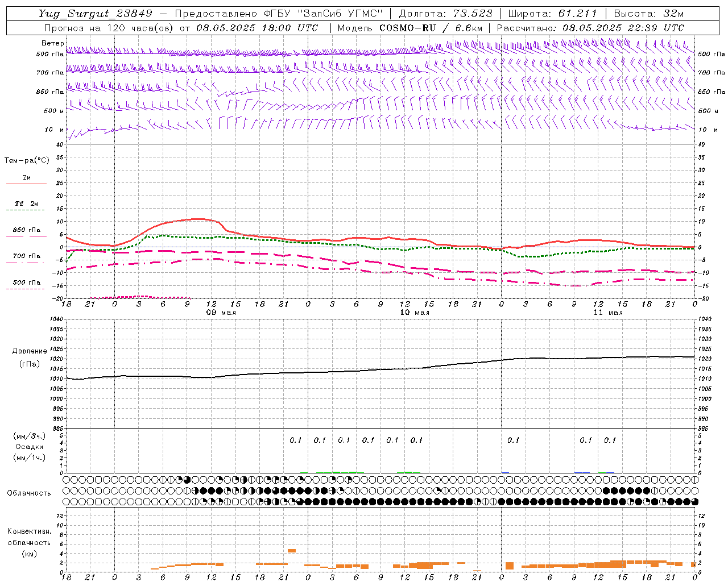This screenshot has width=728, height=582.
Task: Click the (мм/1ч.) precipitation unit label
Action: 30,458
